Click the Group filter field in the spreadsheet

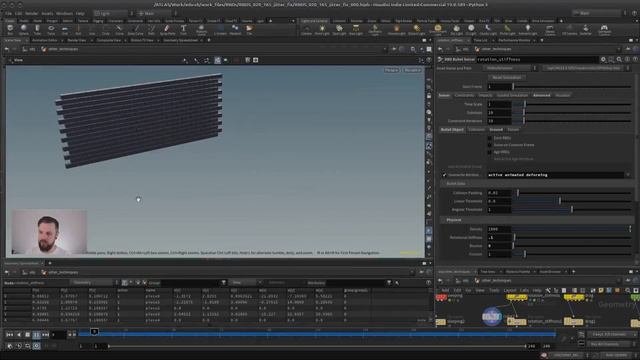190,282
